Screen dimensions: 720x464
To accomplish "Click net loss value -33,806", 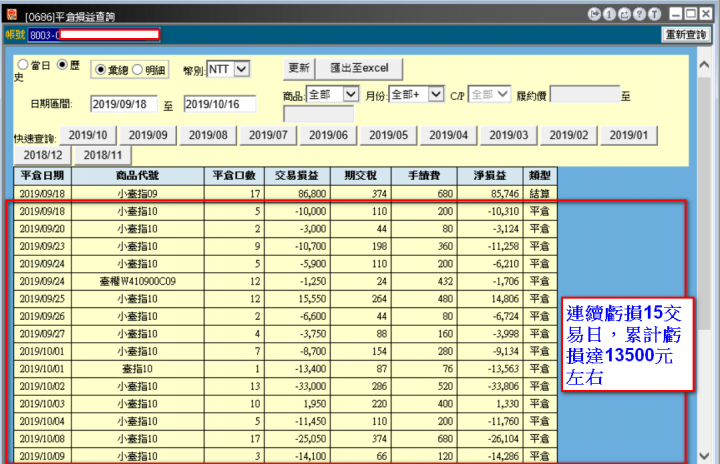I will point(503,386).
